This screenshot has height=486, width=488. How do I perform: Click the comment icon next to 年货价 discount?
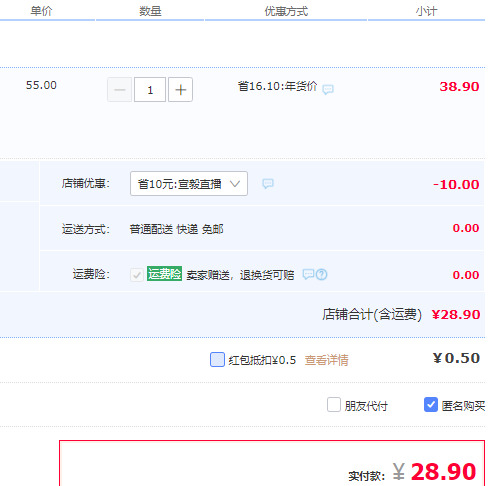[x=328, y=89]
